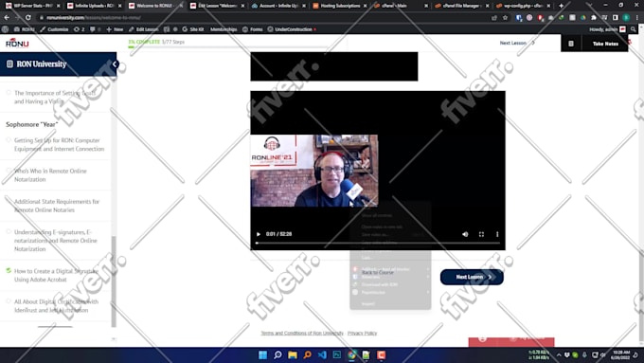Open lesson Getting Set Up for RON
This screenshot has height=363, width=644.
tap(59, 145)
